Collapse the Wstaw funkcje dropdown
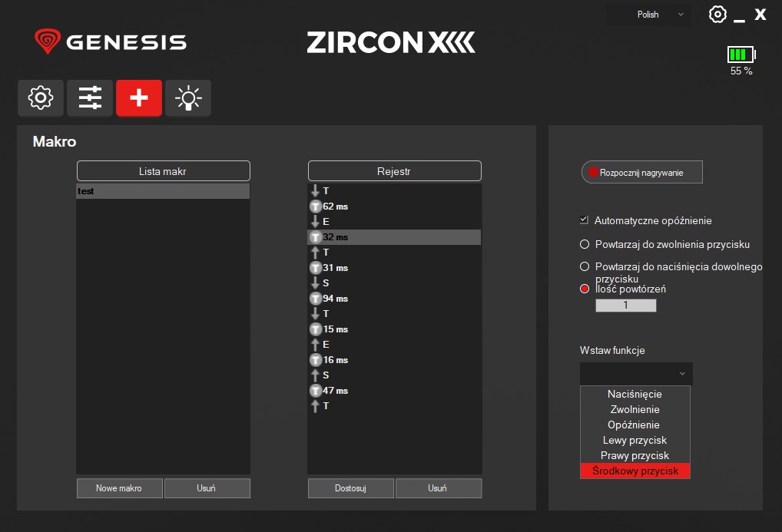Screen dimensions: 782x532 pos(636,374)
